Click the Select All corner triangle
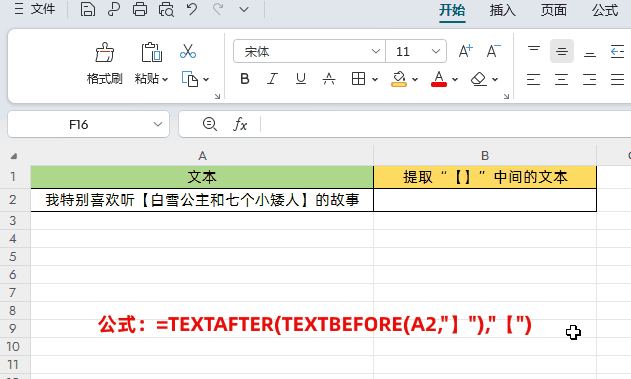The image size is (631, 379). pos(14,156)
